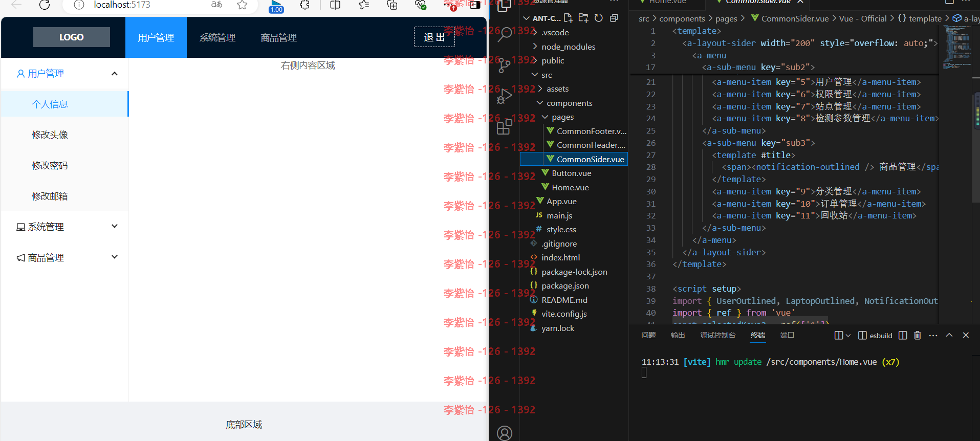Maximize the terminal panel size
The width and height of the screenshot is (980, 441).
pos(949,335)
